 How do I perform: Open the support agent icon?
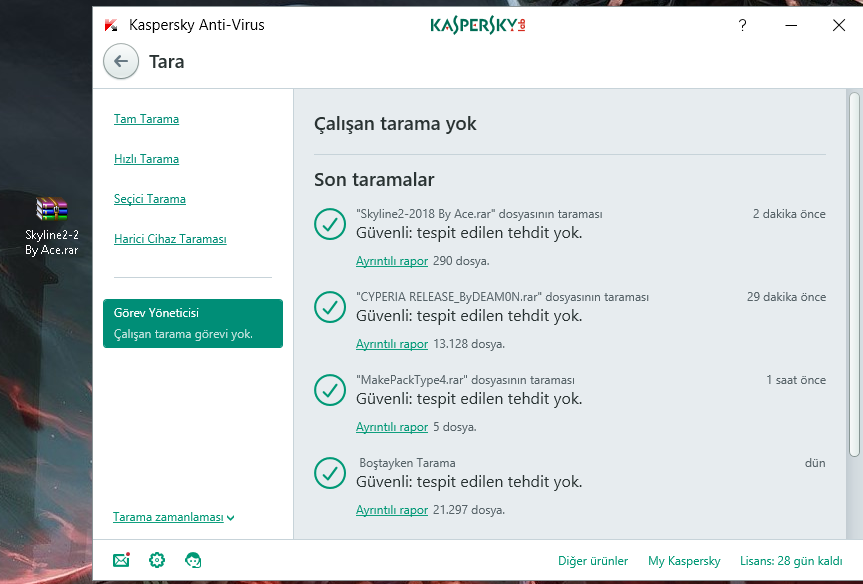[193, 560]
